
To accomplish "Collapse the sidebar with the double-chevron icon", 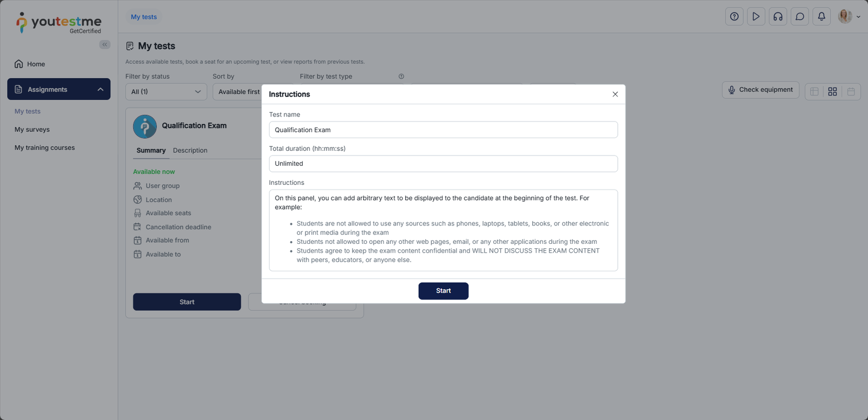I will point(105,44).
